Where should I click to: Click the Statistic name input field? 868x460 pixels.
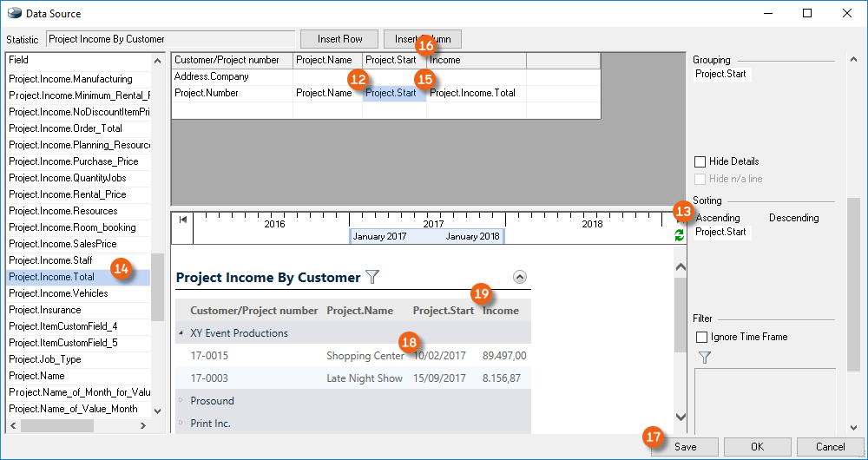click(170, 39)
